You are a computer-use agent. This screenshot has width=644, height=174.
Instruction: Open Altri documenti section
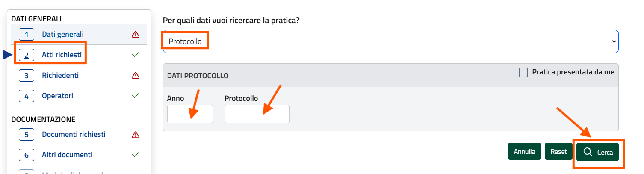click(67, 155)
